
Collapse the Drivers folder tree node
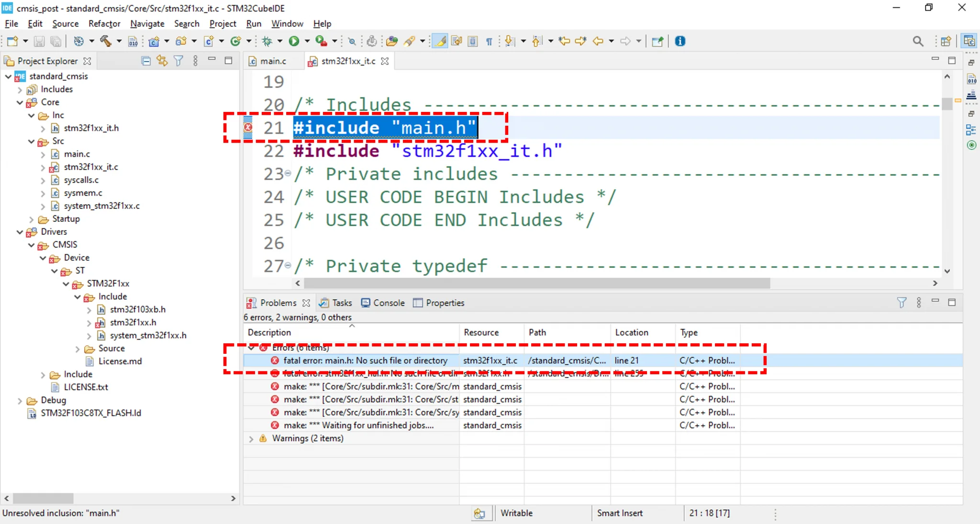(x=20, y=232)
